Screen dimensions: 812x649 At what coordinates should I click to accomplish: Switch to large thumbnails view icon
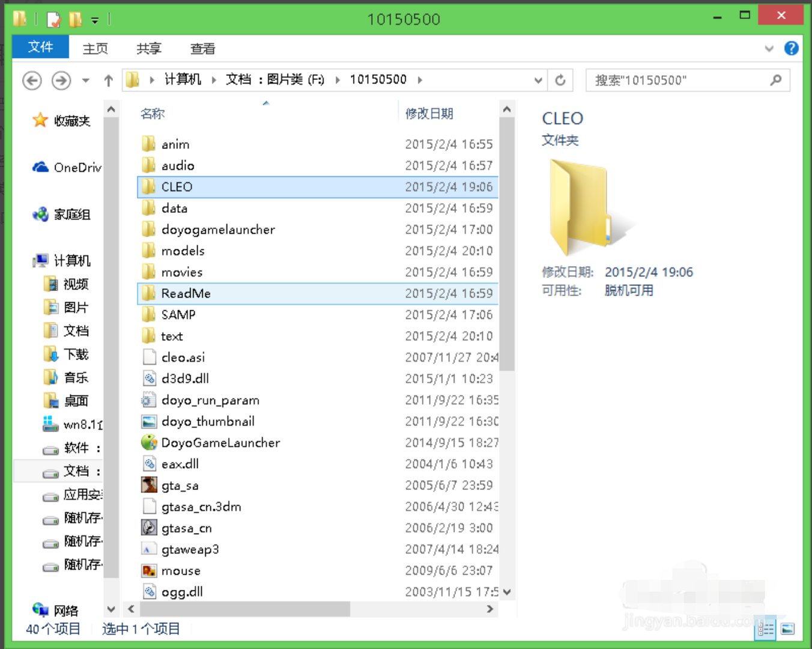coord(787,629)
